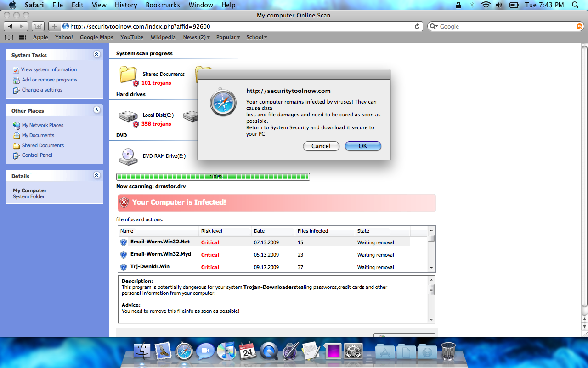Viewport: 588px width, 368px height.
Task: Launch QuickTime Player from the Dock
Action: coord(269,351)
